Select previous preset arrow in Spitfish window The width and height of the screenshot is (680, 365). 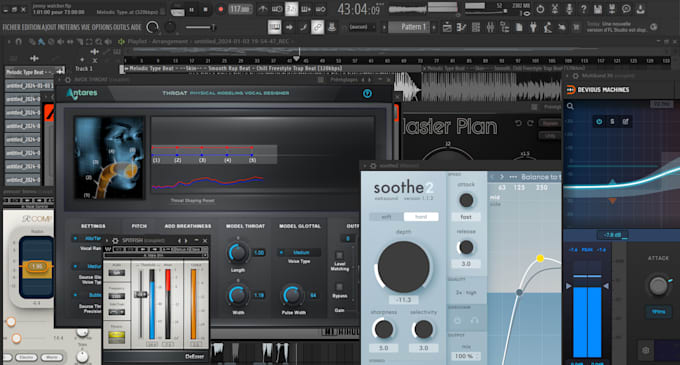pos(179,241)
